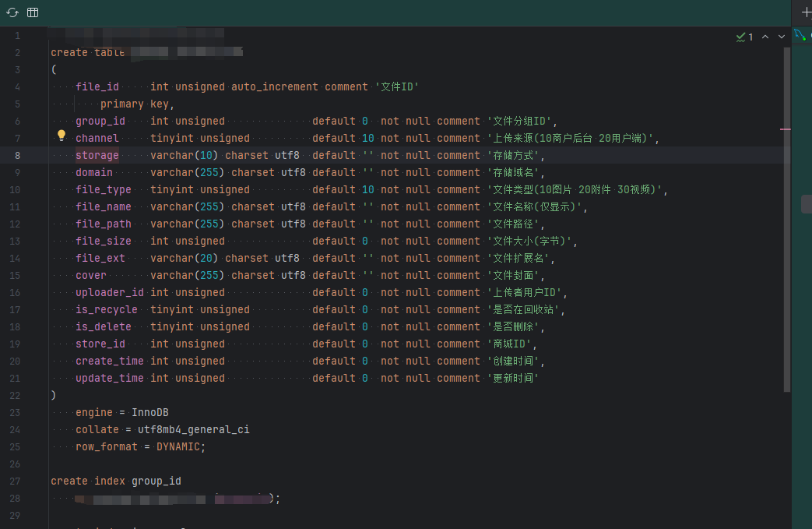
Task: Click the 'cover' column name
Action: (x=91, y=275)
